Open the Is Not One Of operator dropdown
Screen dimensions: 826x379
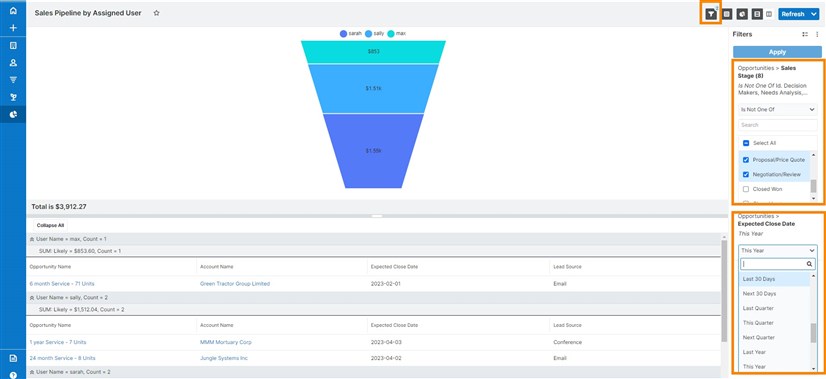(778, 110)
